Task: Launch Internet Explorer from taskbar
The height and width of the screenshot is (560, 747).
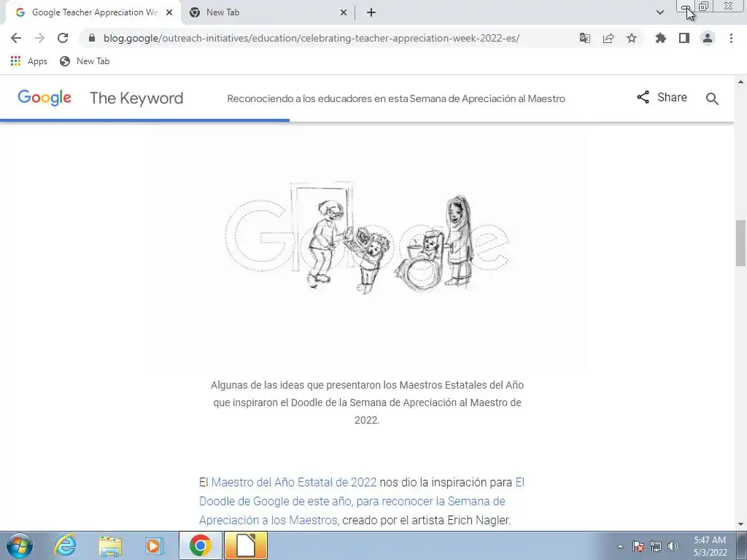Action: coord(65,545)
